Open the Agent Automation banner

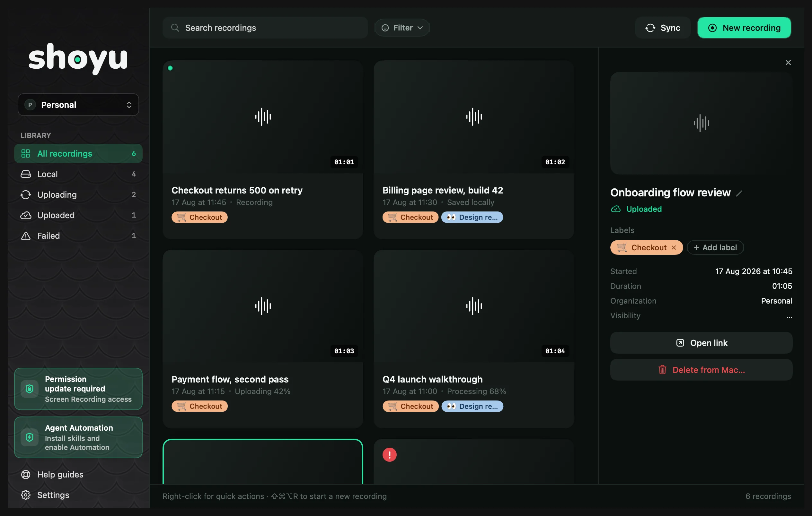click(78, 437)
